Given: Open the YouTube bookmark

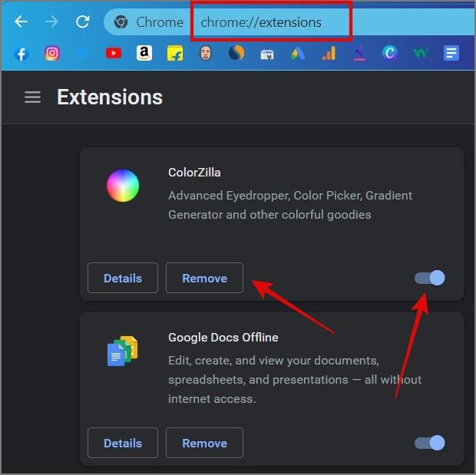Looking at the screenshot, I should pyautogui.click(x=114, y=54).
